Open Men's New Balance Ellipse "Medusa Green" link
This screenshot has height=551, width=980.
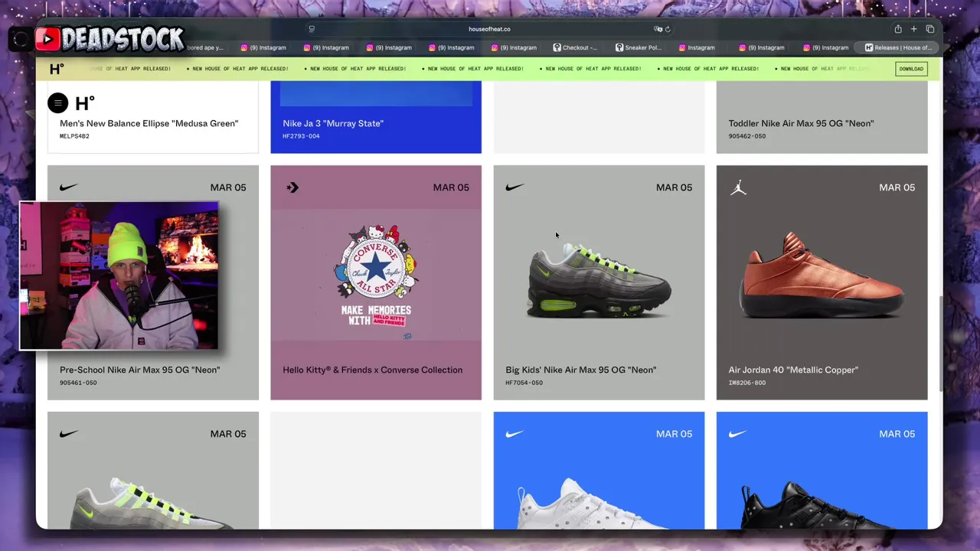click(x=149, y=123)
